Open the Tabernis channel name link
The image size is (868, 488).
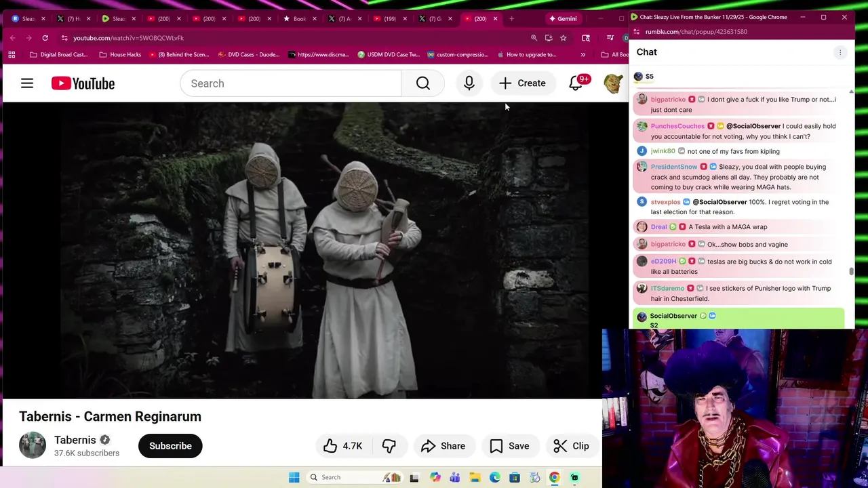tap(75, 440)
